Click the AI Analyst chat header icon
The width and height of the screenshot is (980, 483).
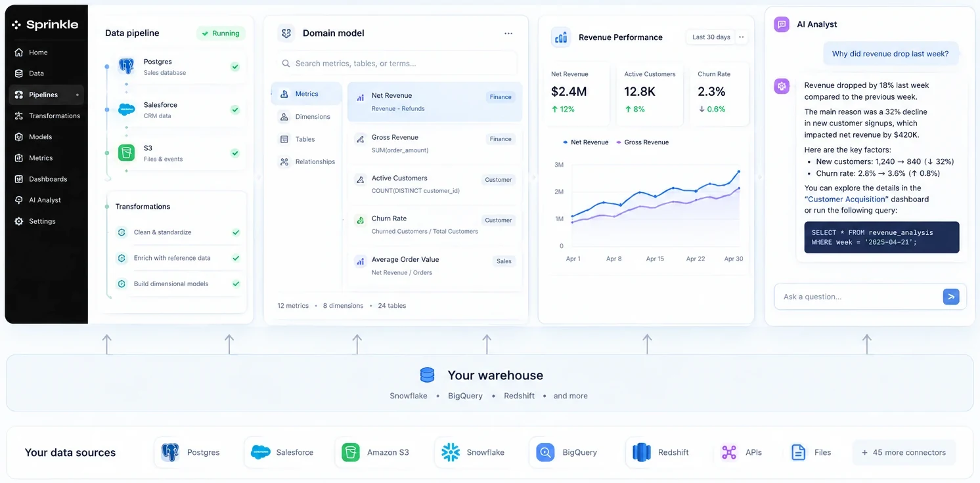tap(782, 24)
